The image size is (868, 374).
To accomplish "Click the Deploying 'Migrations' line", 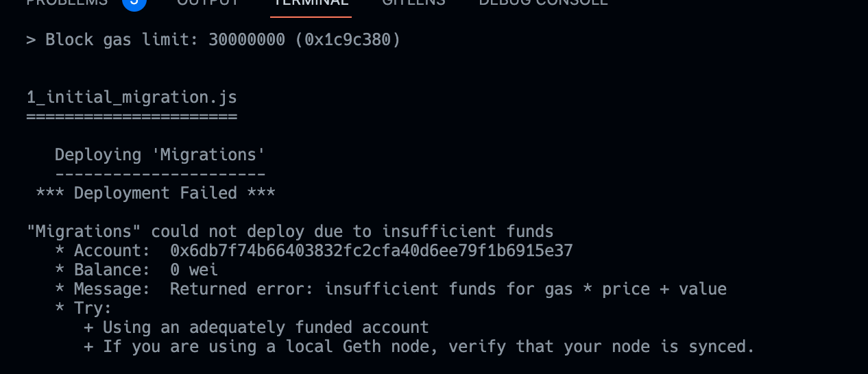I will 160,155.
